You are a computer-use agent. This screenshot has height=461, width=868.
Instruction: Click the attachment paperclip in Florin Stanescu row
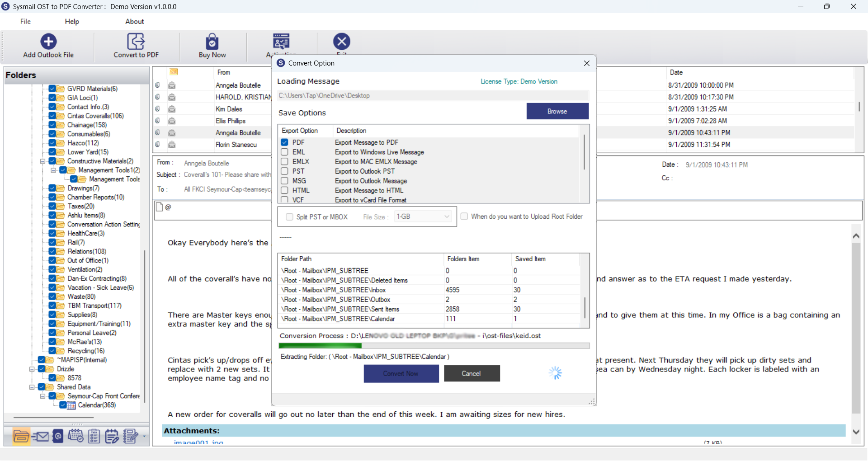157,145
